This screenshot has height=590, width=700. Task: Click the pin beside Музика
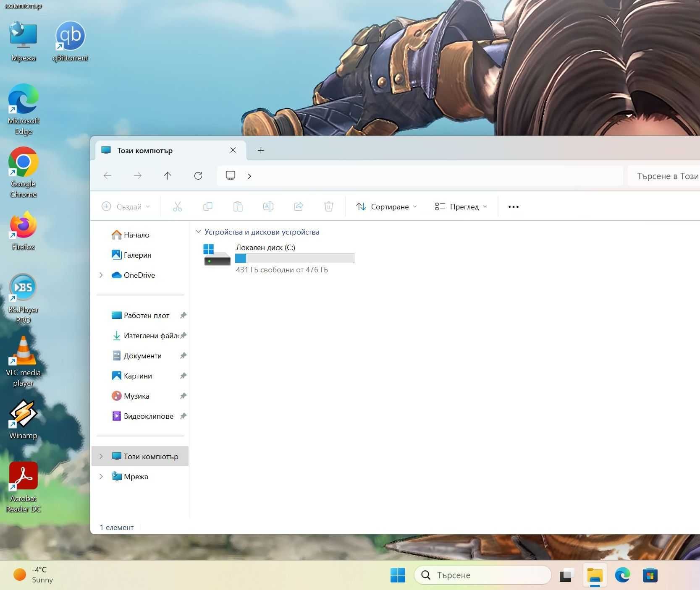pos(183,396)
